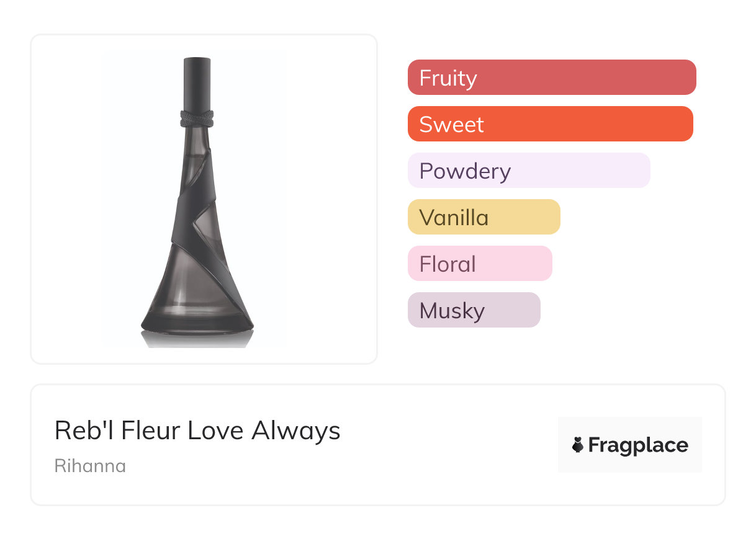Select the orange Sweet accord bar
Screen dimensions: 756x536
pyautogui.click(x=550, y=124)
